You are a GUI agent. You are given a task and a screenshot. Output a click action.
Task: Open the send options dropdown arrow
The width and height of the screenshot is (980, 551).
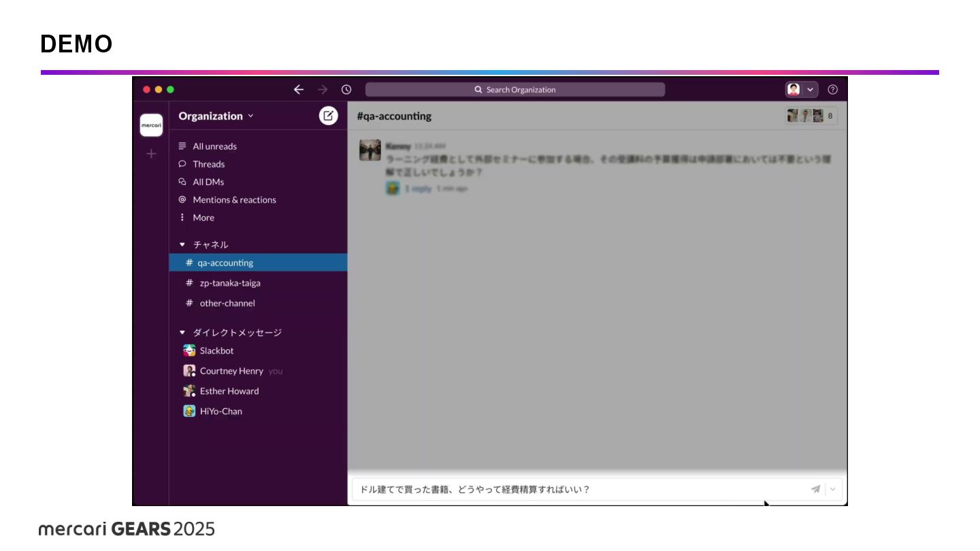pyautogui.click(x=833, y=489)
